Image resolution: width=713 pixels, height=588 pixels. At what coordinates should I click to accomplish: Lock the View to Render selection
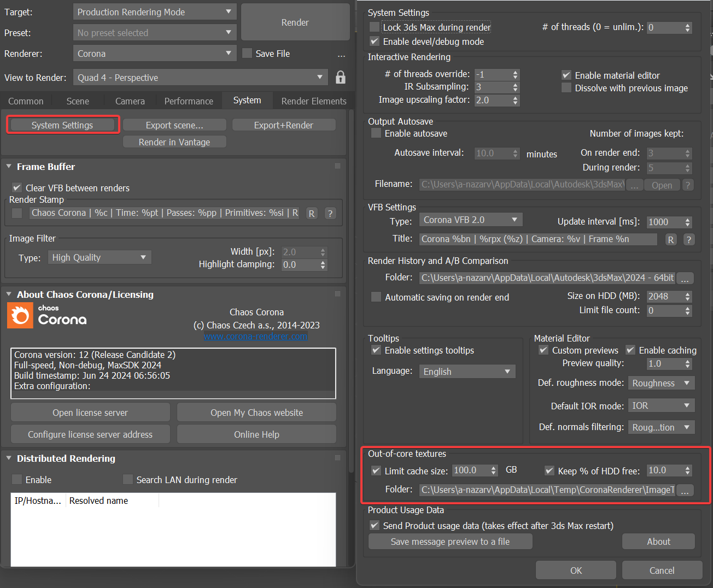(x=340, y=77)
